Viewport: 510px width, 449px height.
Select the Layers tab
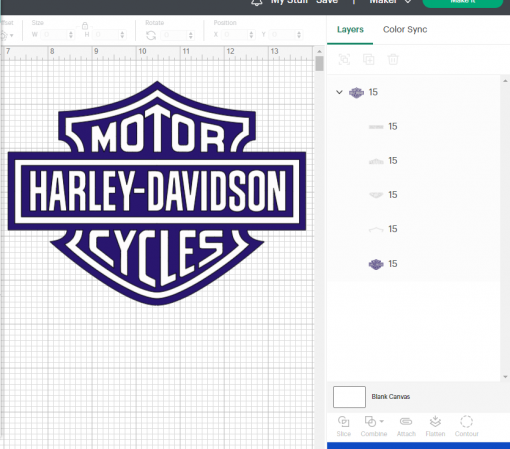click(350, 29)
